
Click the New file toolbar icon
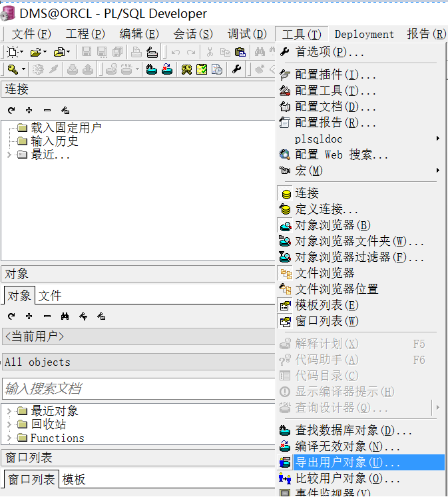13,52
